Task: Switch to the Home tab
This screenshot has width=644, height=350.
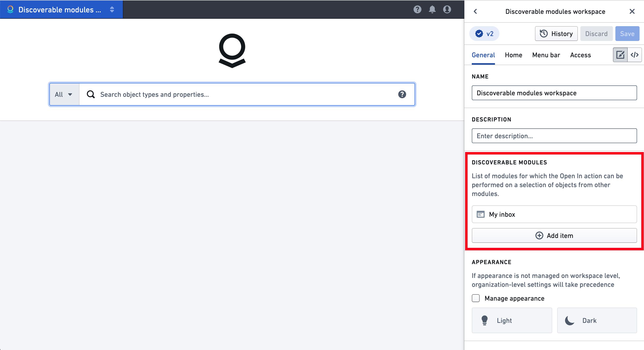Action: [x=513, y=55]
